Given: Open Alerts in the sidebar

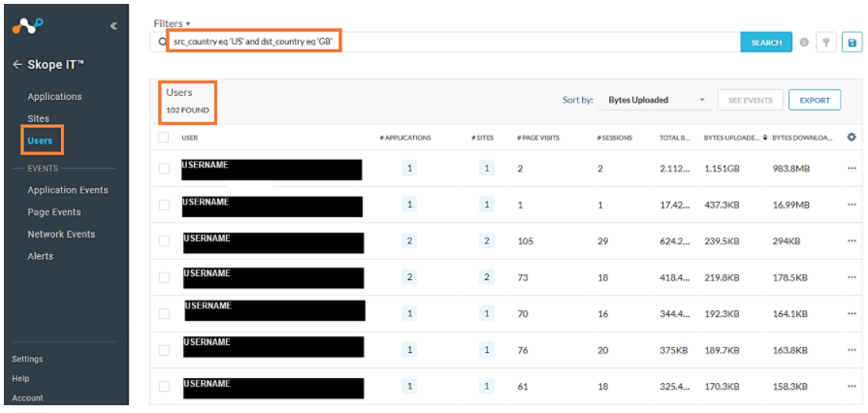Looking at the screenshot, I should click(x=41, y=256).
